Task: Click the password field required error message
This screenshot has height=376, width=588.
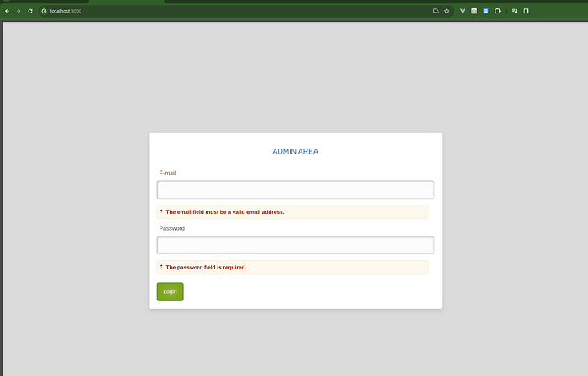Action: coord(292,268)
